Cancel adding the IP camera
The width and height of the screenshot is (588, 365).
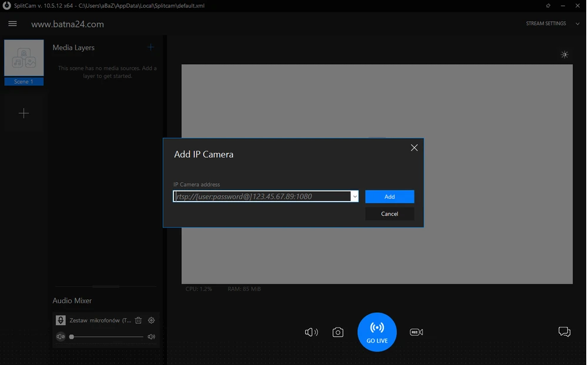(x=389, y=213)
